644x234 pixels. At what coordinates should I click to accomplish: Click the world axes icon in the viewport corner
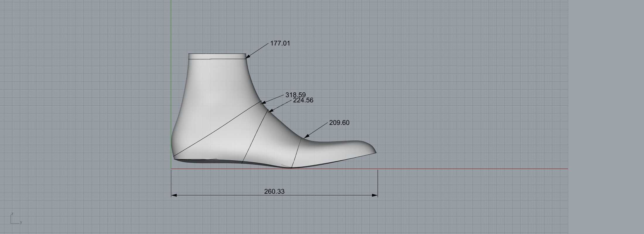pyautogui.click(x=16, y=218)
